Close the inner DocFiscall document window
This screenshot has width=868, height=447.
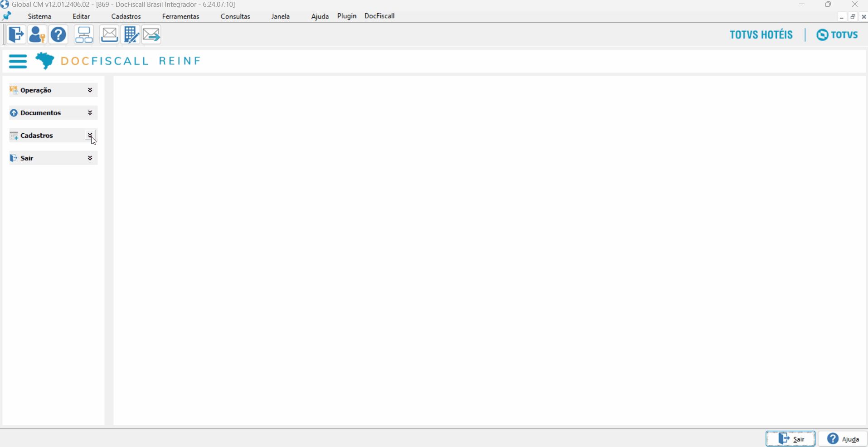(x=863, y=17)
